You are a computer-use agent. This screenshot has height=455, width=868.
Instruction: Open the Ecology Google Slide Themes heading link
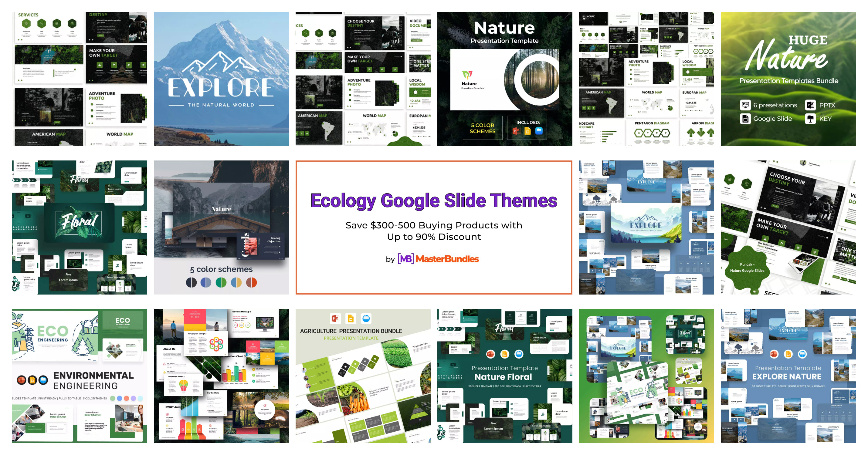(x=434, y=201)
